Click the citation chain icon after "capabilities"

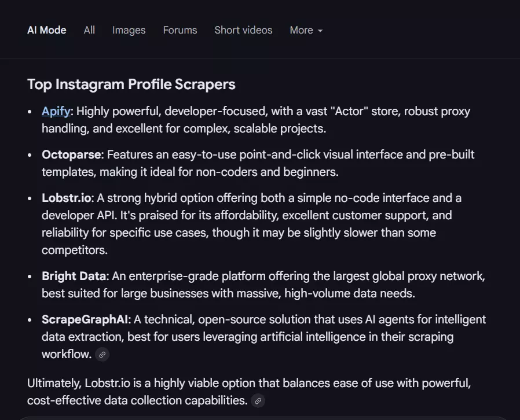[258, 400]
